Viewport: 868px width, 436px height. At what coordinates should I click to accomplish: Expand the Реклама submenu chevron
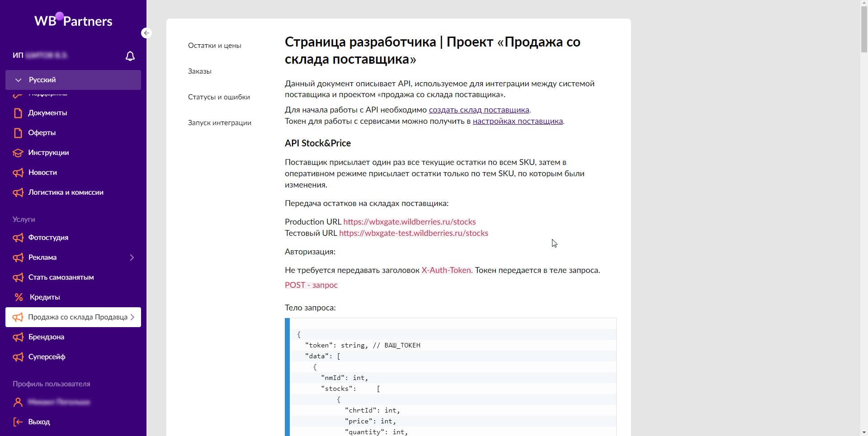132,258
